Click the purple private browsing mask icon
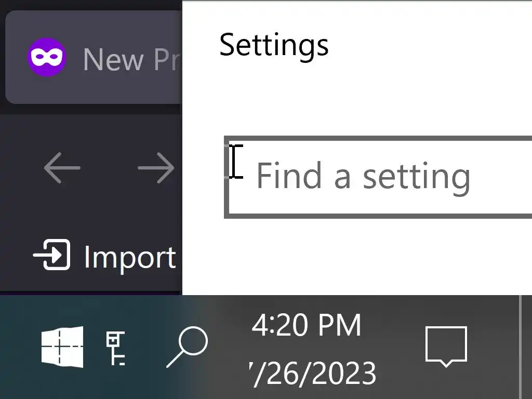The height and width of the screenshot is (399, 532). click(x=47, y=58)
